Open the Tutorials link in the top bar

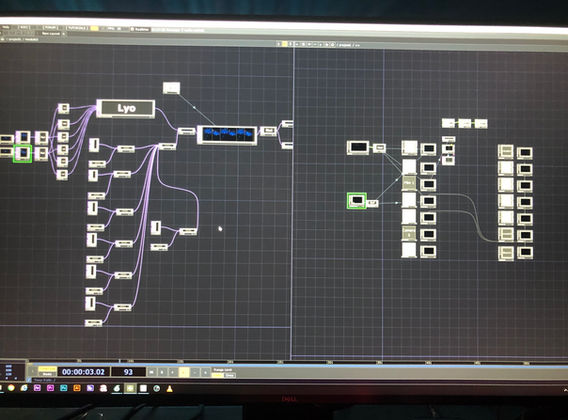[77, 28]
